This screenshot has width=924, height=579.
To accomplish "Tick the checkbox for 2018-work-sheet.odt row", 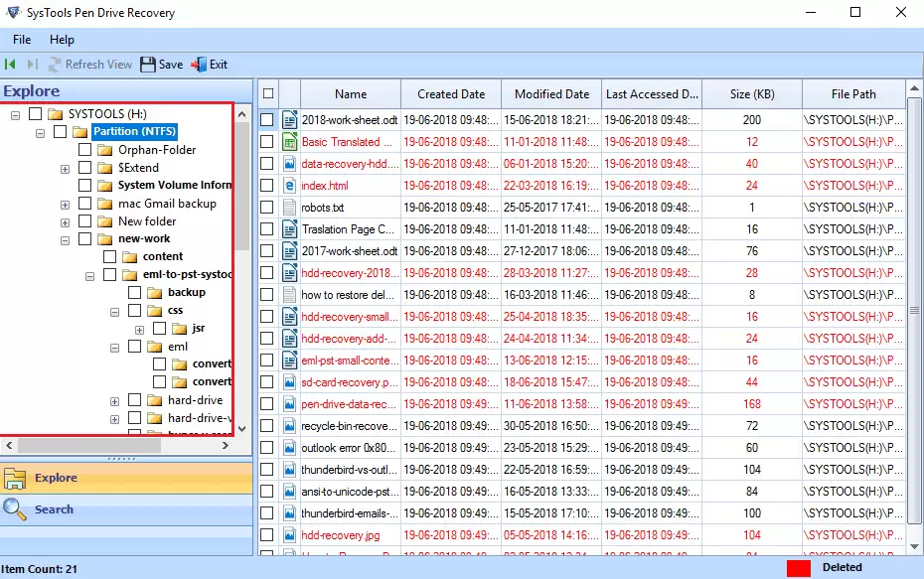I will [267, 119].
